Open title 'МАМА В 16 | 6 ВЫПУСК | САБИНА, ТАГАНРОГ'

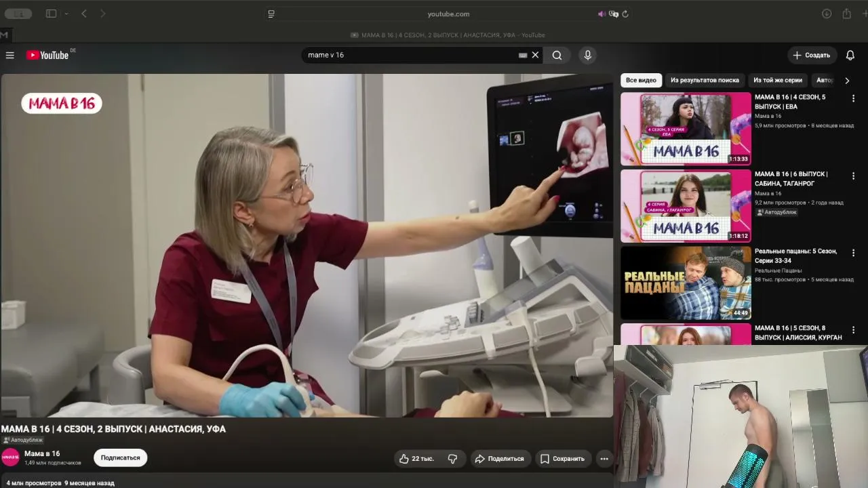pyautogui.click(x=791, y=179)
